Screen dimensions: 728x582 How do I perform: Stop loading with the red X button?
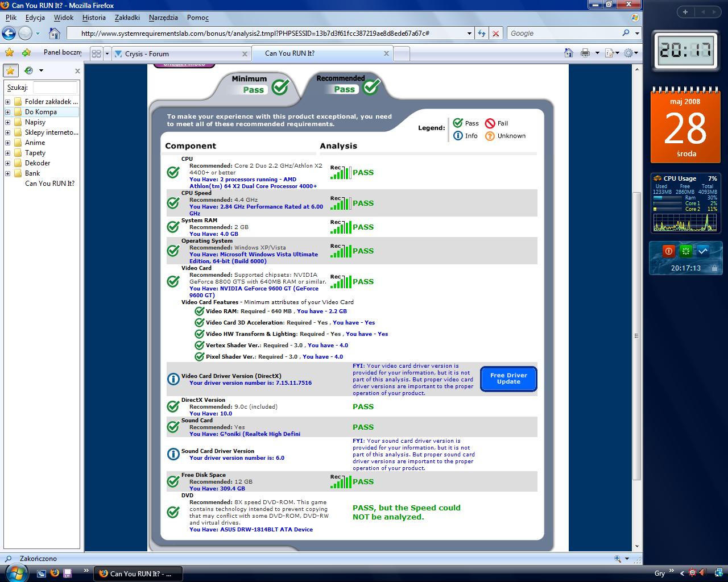[496, 34]
